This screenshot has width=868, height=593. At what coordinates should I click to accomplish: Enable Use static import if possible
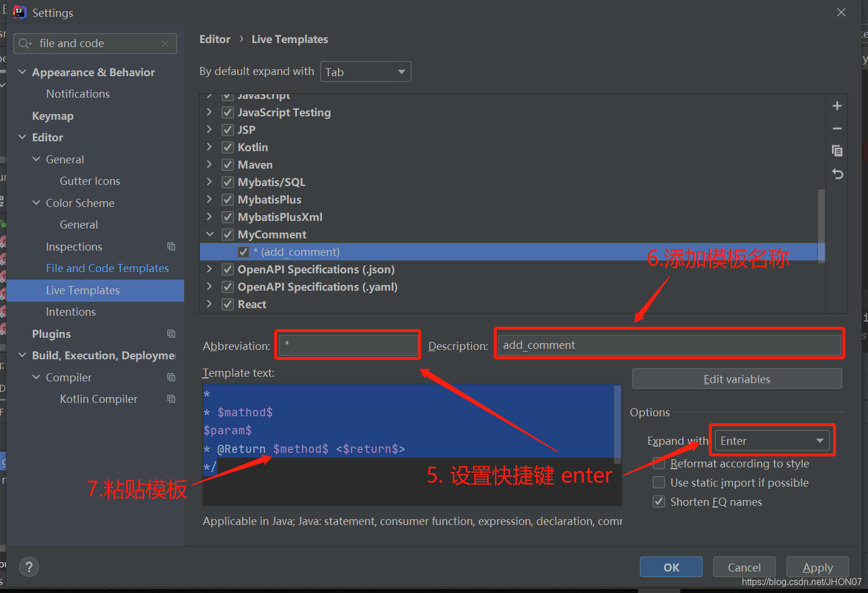[x=659, y=483]
